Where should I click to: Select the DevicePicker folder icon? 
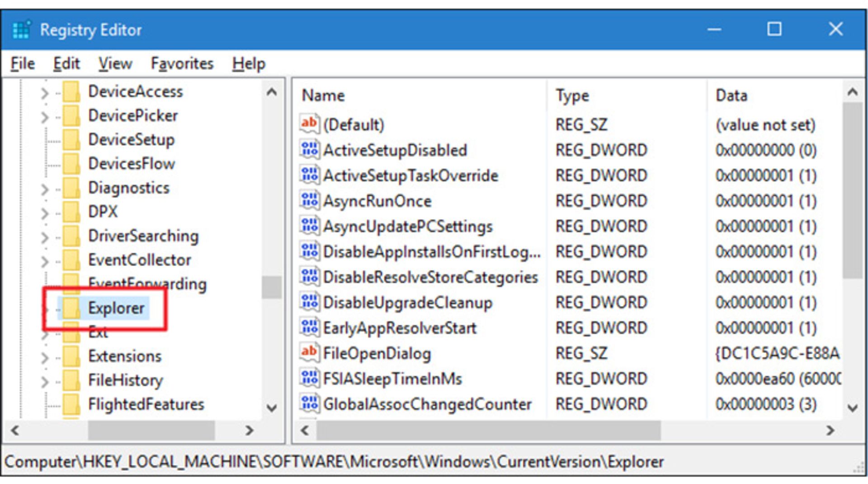pos(71,116)
